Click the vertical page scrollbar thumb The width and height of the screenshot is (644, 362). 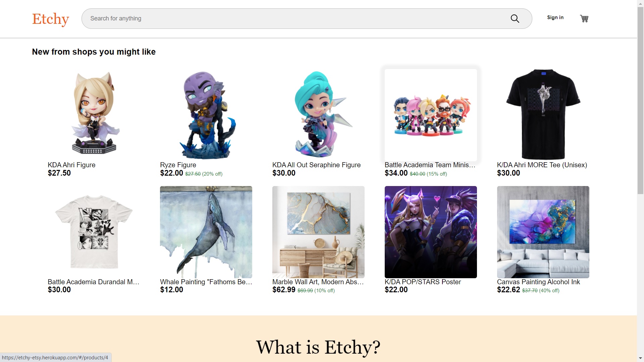point(640,100)
